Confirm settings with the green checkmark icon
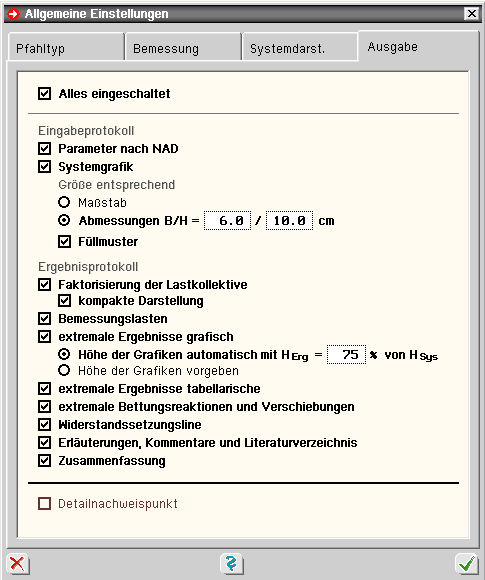This screenshot has width=485, height=580. pos(467,564)
